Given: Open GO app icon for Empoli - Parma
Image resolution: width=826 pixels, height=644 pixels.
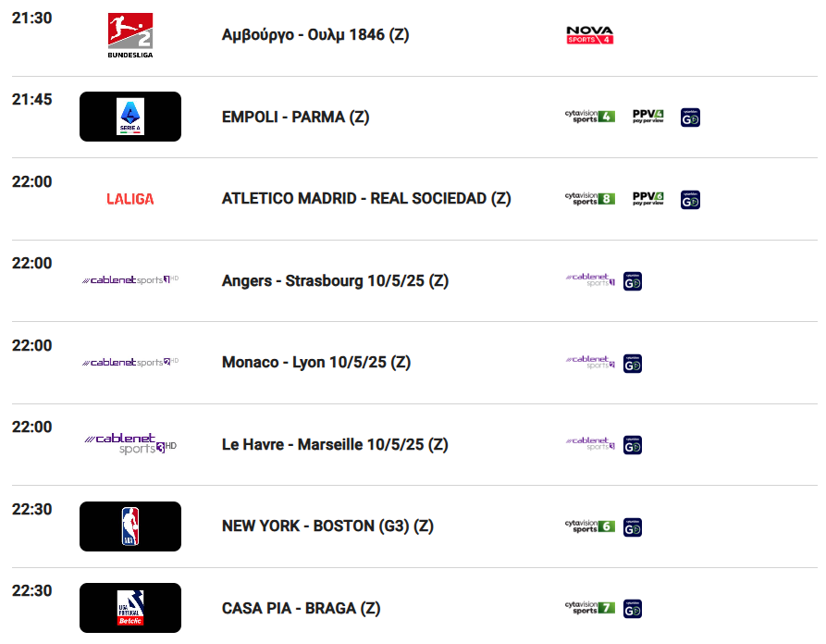Looking at the screenshot, I should click(690, 118).
